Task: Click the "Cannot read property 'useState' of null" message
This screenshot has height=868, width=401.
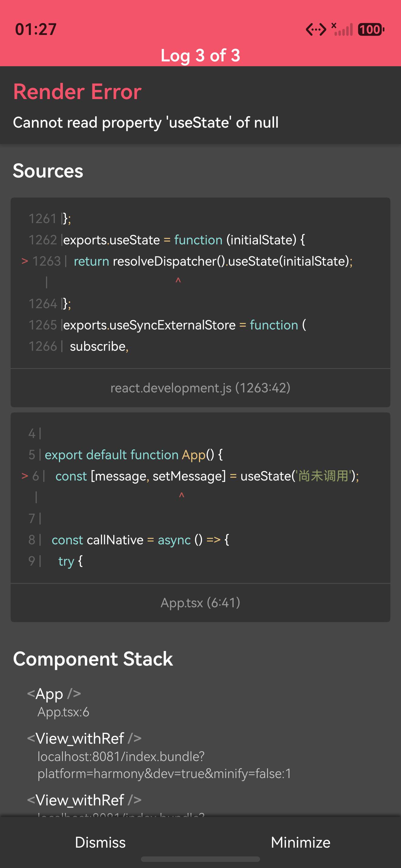Action: pos(146,122)
